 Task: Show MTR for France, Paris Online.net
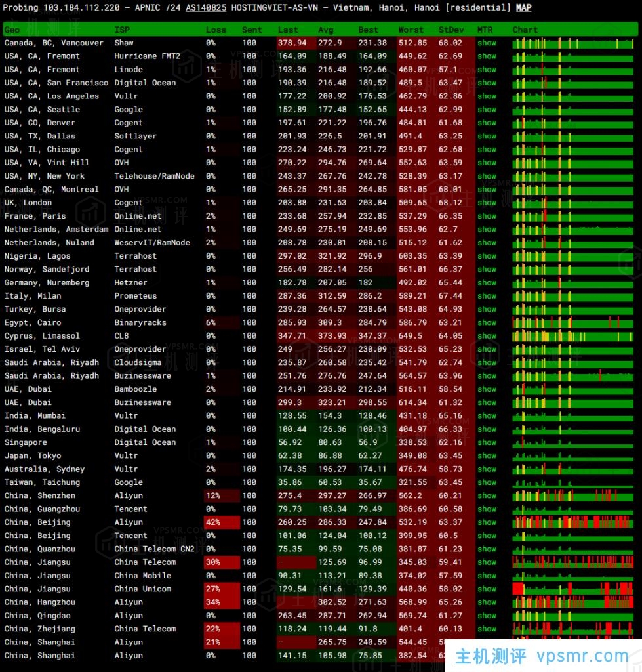click(487, 216)
